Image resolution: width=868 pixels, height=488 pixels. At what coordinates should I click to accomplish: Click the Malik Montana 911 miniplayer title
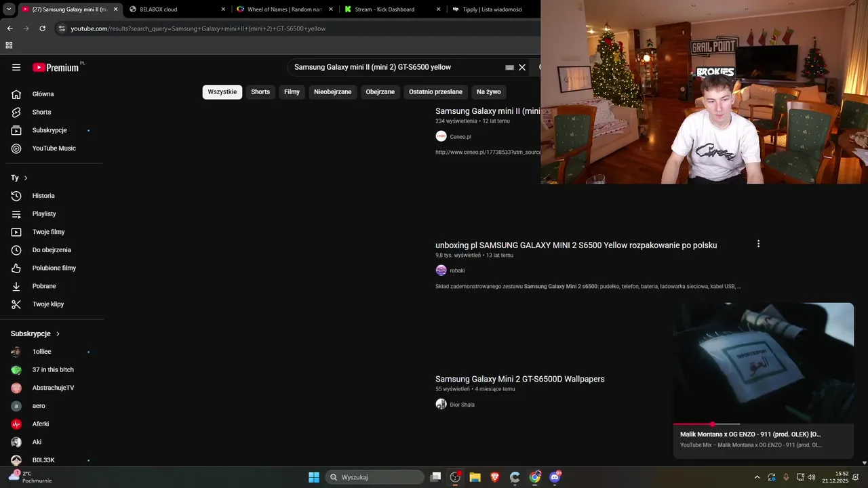point(751,434)
